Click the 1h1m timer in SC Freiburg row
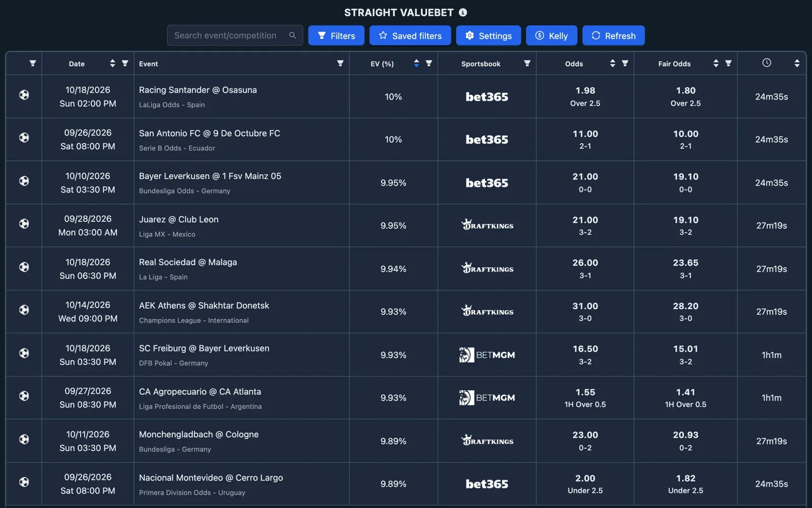 point(771,355)
